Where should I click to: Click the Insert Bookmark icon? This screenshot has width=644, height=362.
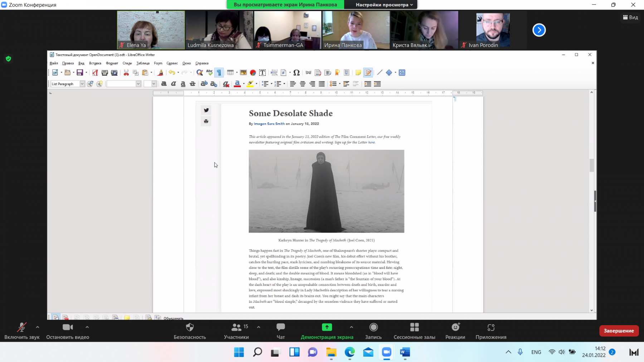point(337,73)
